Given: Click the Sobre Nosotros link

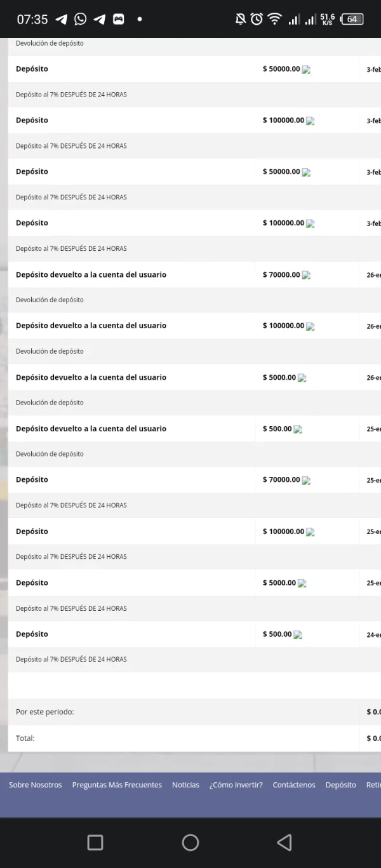Looking at the screenshot, I should pos(35,785).
